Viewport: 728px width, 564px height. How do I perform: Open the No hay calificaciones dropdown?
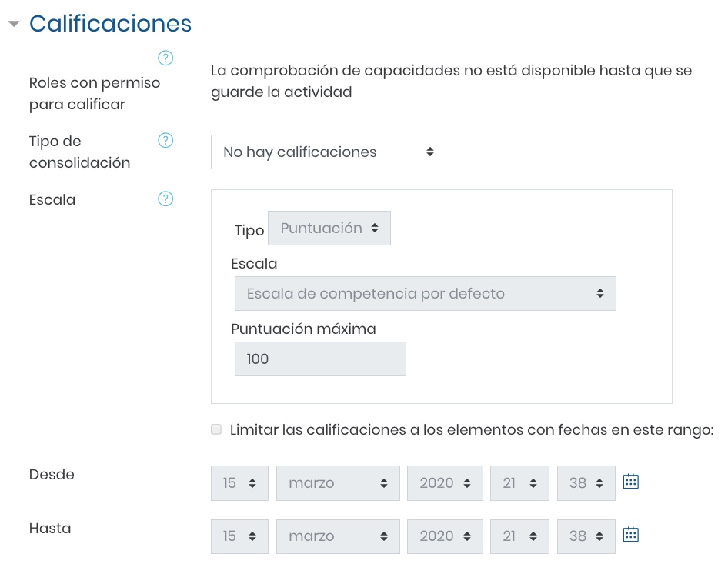click(x=329, y=152)
